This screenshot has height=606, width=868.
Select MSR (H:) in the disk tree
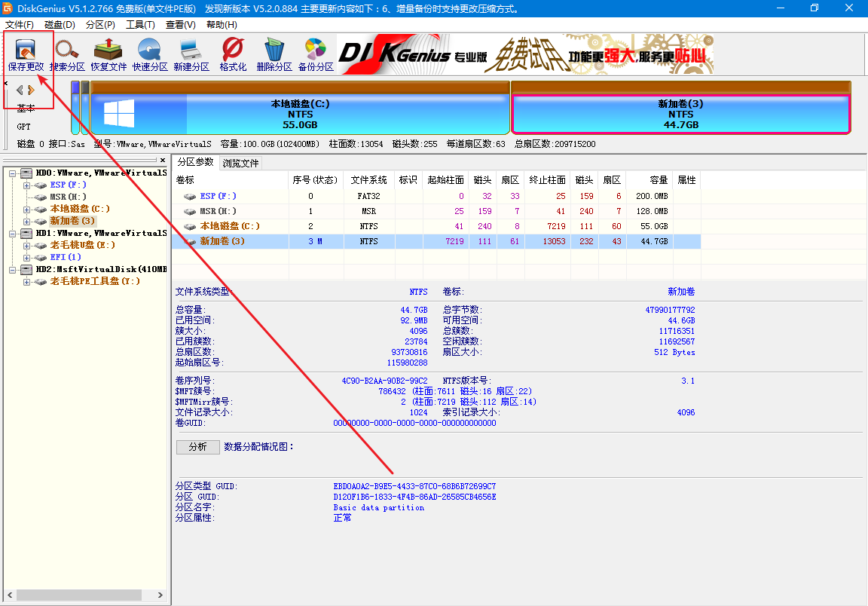coord(68,197)
